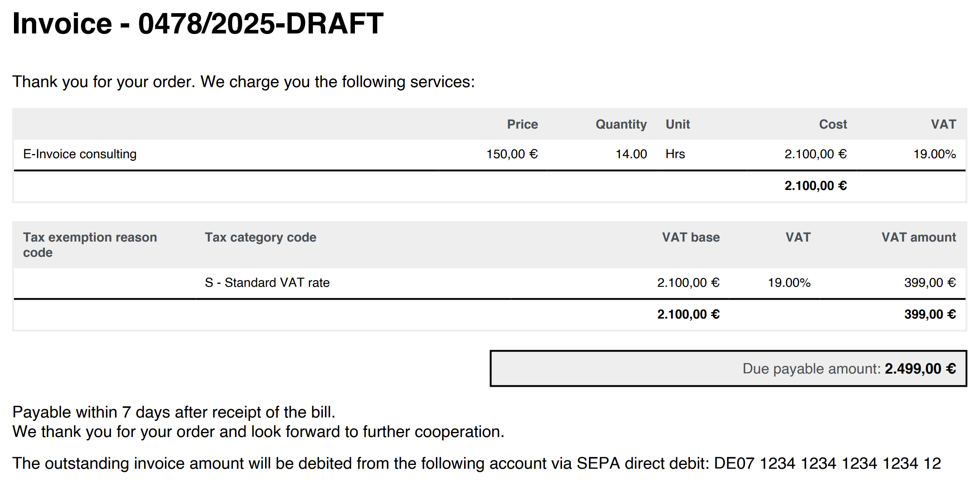Click the 150,00 € price value
Image resolution: width=980 pixels, height=484 pixels.
tap(512, 154)
